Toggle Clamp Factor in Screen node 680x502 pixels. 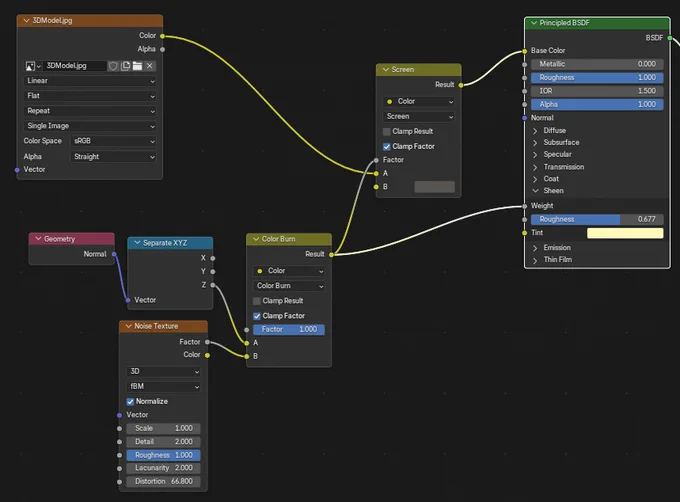(387, 147)
